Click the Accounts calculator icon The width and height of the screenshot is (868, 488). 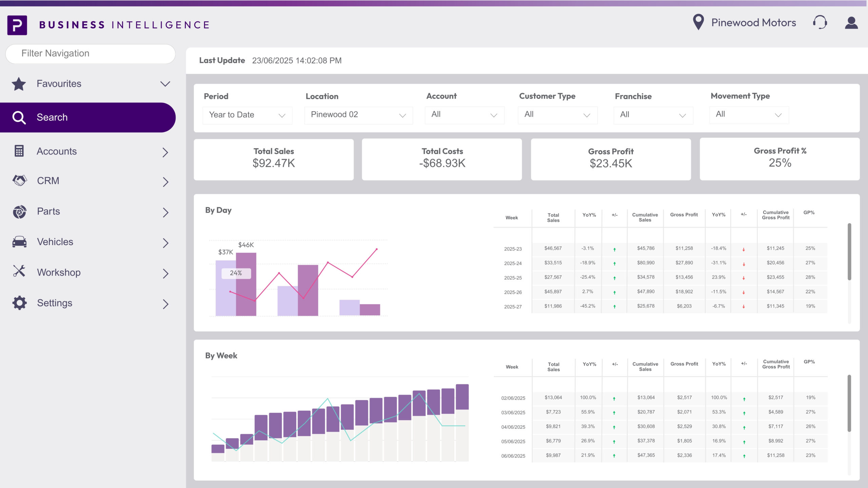19,151
